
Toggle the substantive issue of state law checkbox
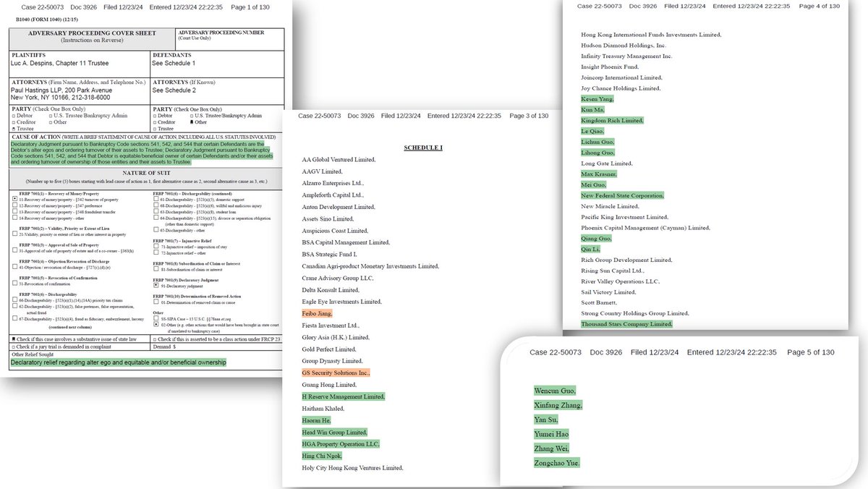[x=13, y=339]
